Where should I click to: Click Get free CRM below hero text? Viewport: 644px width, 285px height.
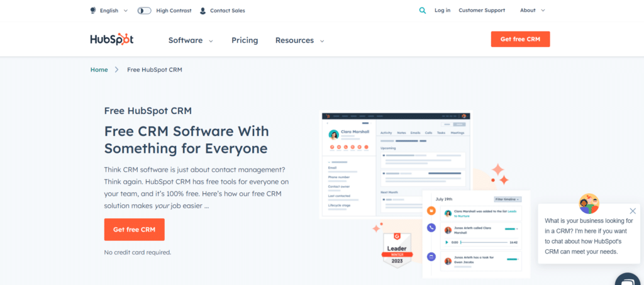point(135,230)
